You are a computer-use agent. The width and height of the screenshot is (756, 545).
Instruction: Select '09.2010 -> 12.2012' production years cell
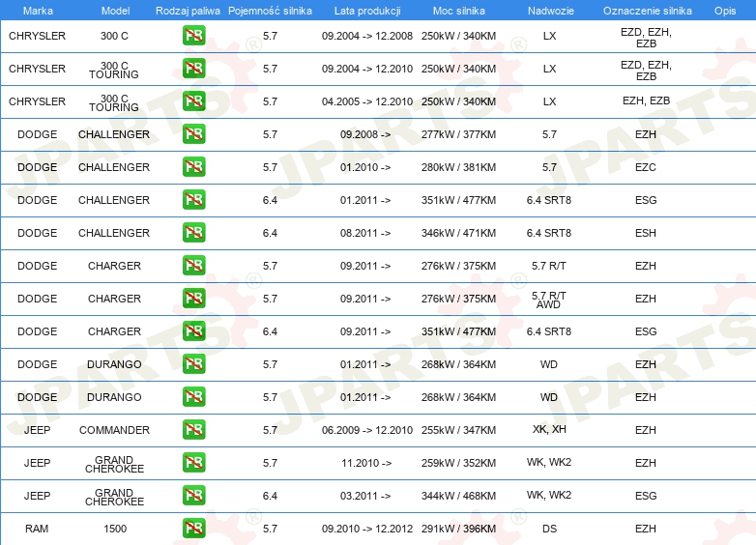tap(367, 529)
